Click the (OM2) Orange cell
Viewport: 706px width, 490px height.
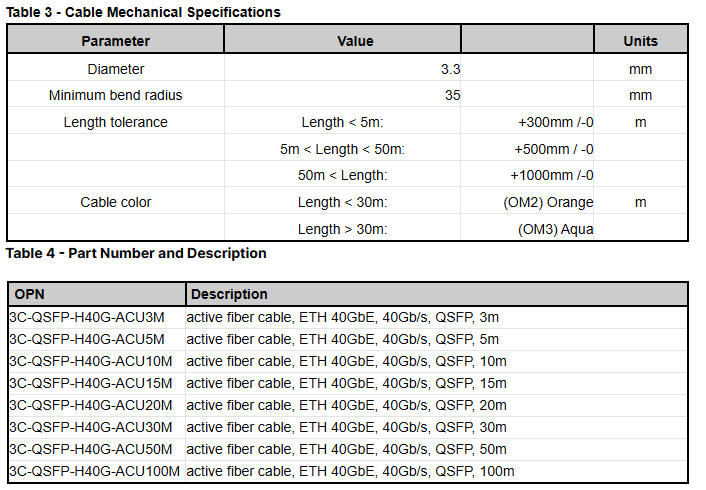point(549,202)
